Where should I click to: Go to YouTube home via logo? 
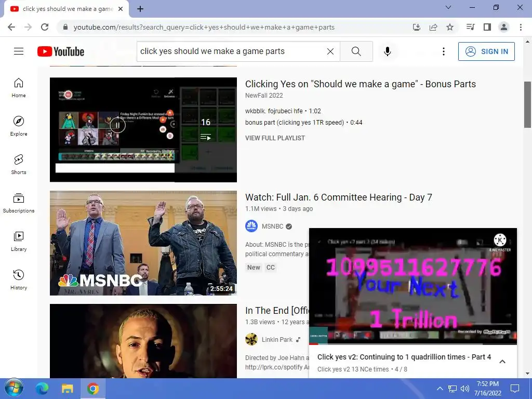coord(61,51)
